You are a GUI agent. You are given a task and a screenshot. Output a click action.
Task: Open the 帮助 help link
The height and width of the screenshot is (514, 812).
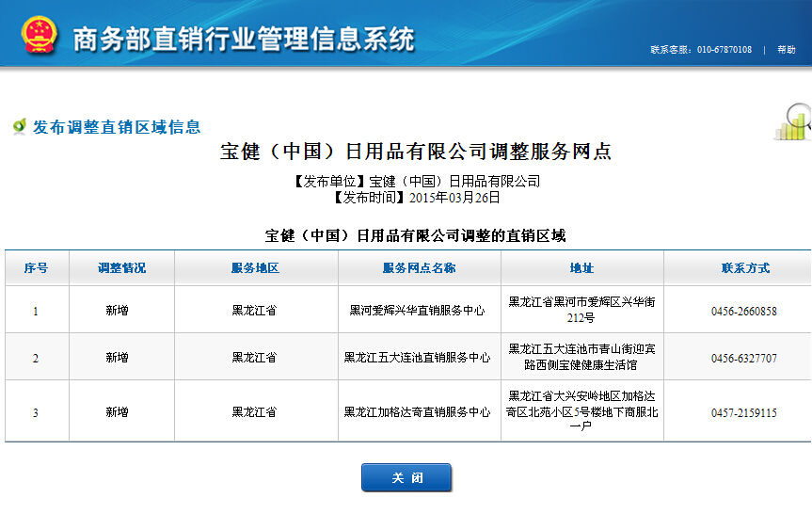(x=786, y=50)
